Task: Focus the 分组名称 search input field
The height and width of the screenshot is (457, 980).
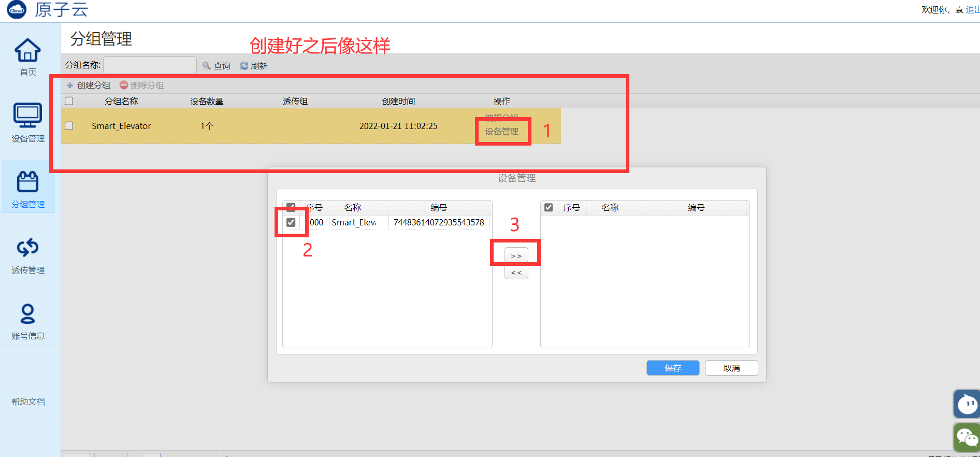Action: pyautogui.click(x=150, y=65)
